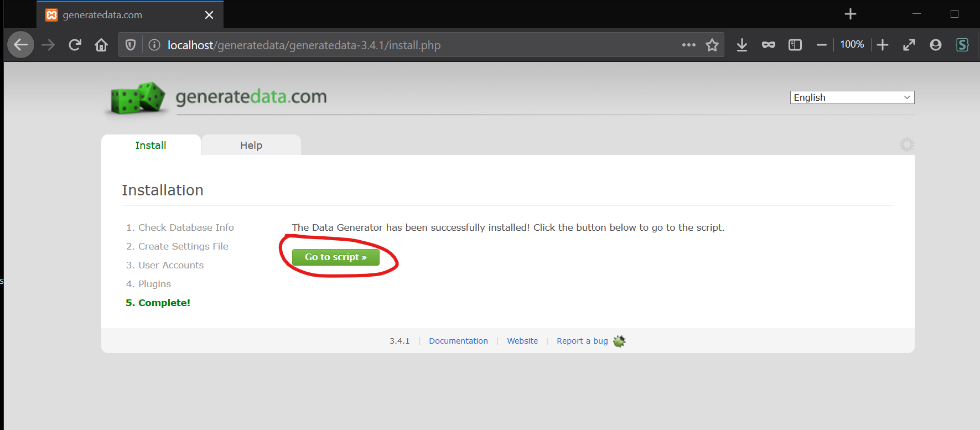Close the generatedata.com browser tab
The image size is (980, 430).
(209, 15)
